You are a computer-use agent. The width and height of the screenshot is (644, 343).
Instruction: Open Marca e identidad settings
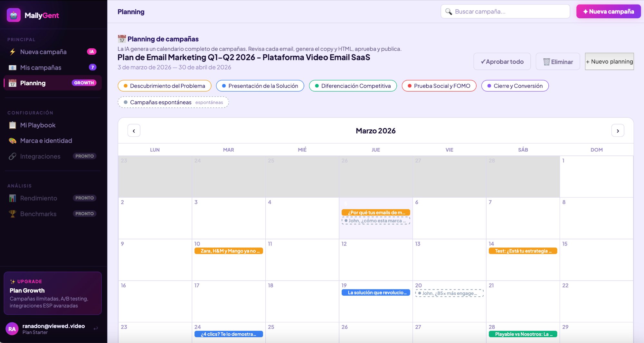coord(53,141)
